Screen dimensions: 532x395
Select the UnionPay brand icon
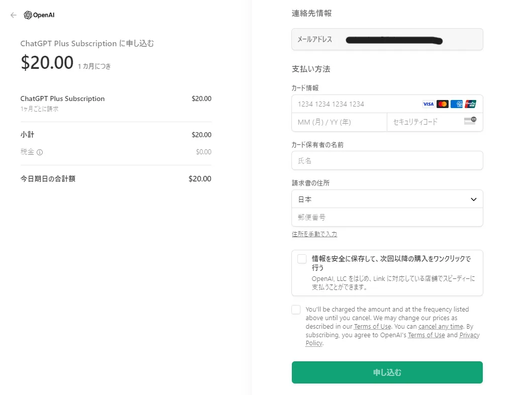click(x=471, y=104)
